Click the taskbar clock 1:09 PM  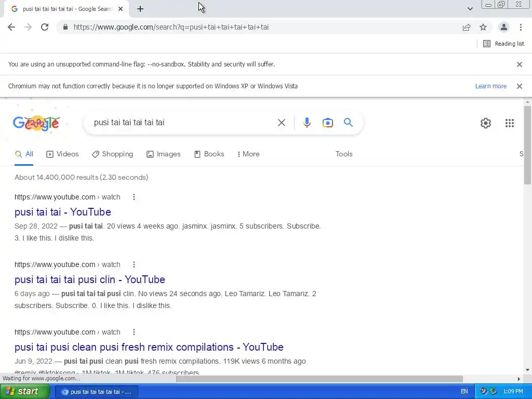513,392
